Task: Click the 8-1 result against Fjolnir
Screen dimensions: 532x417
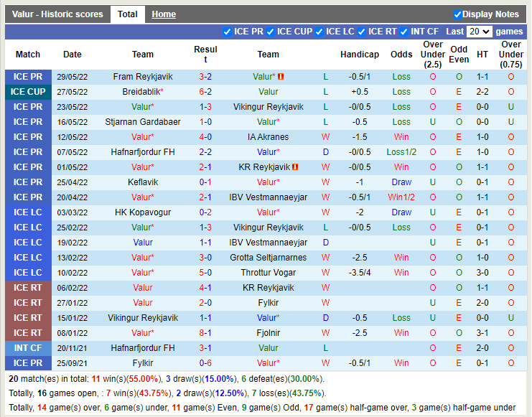Action: (205, 333)
